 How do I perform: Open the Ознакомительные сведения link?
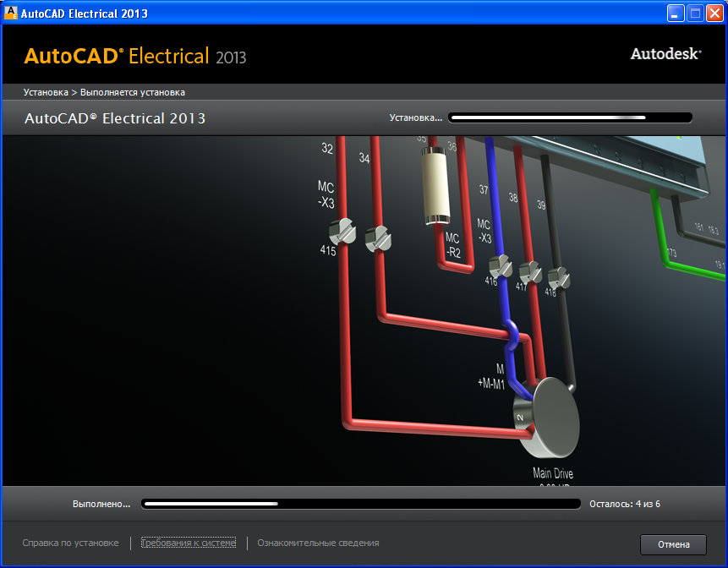318,543
